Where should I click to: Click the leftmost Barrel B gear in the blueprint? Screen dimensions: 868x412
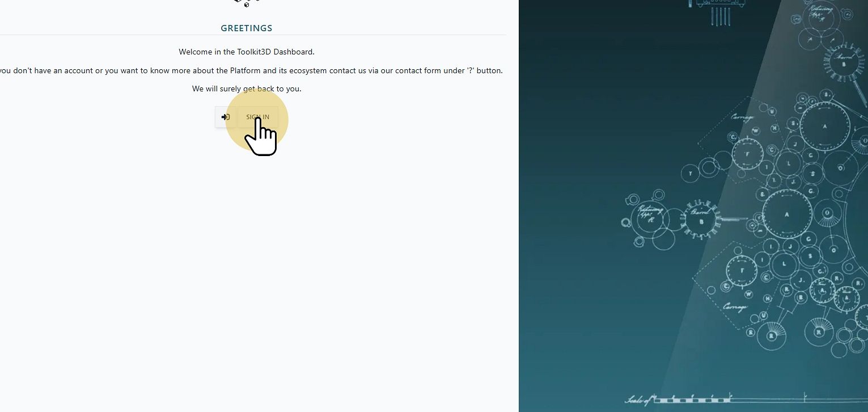[701, 220]
